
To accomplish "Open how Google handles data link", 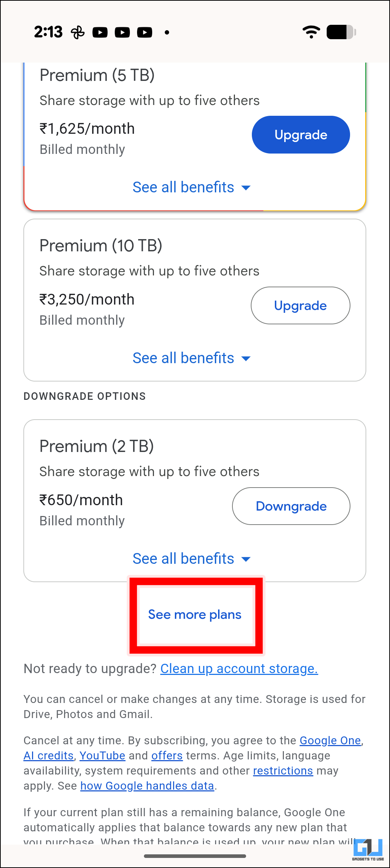I will click(x=147, y=786).
